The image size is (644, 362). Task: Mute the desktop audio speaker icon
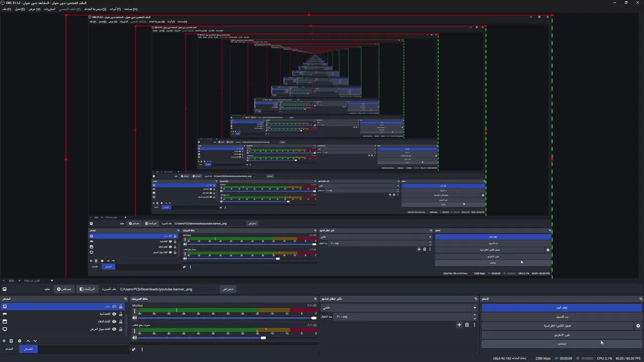pos(134,337)
